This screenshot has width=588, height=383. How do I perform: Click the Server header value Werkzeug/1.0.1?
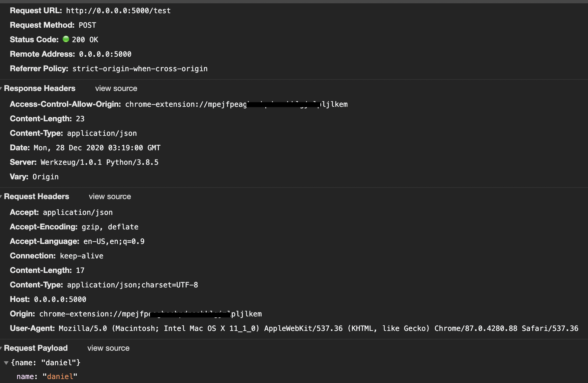point(99,162)
